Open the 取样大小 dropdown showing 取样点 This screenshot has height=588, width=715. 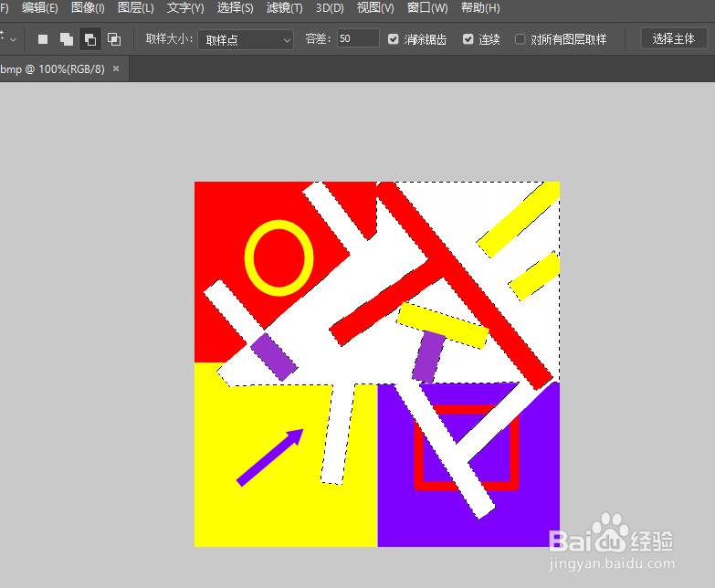[246, 40]
